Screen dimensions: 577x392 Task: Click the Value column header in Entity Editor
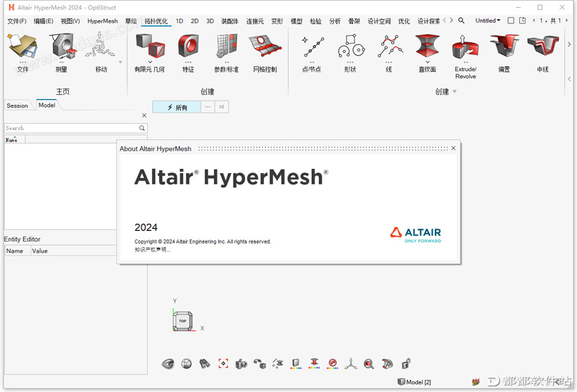click(x=39, y=251)
